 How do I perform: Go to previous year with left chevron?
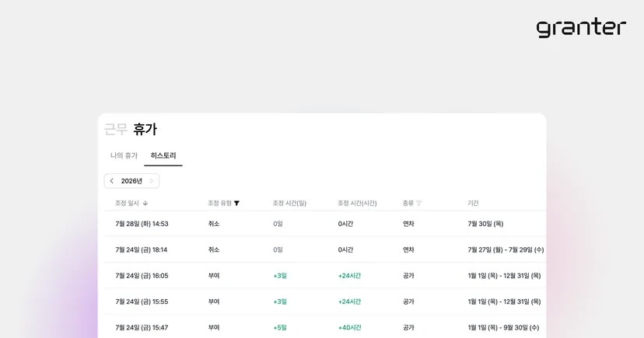click(x=112, y=181)
